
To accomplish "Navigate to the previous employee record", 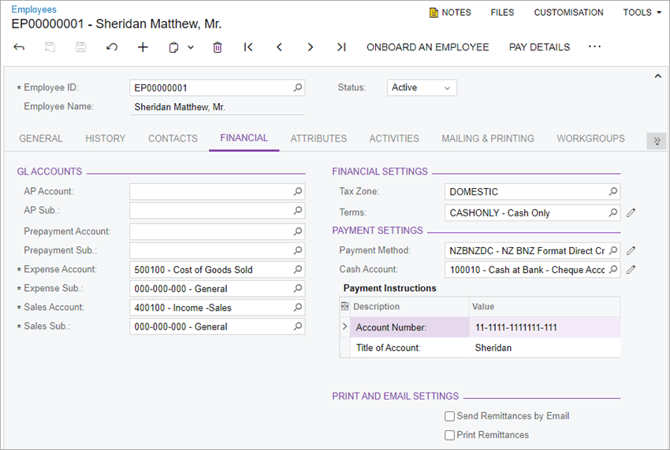I will [279, 47].
